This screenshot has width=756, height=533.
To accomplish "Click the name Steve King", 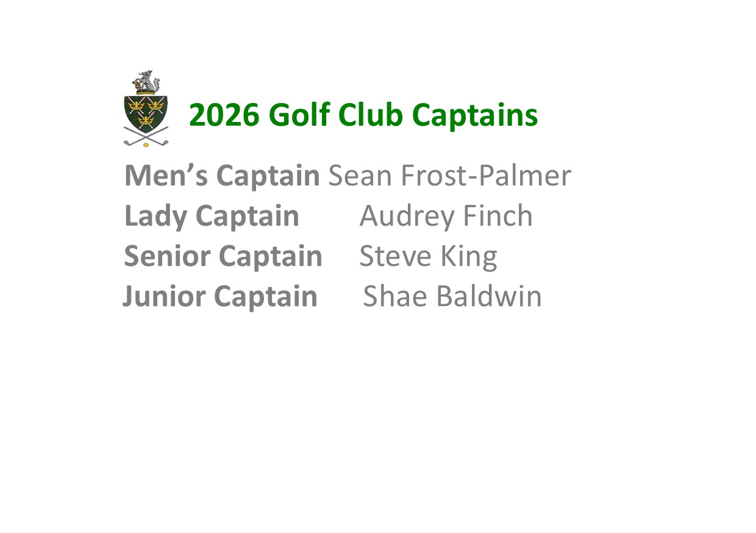I will pos(428,257).
